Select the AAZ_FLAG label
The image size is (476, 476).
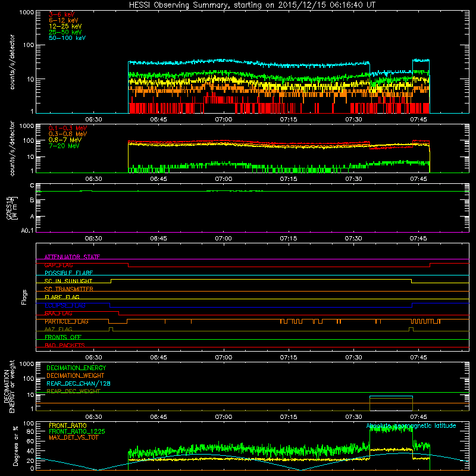[58, 329]
